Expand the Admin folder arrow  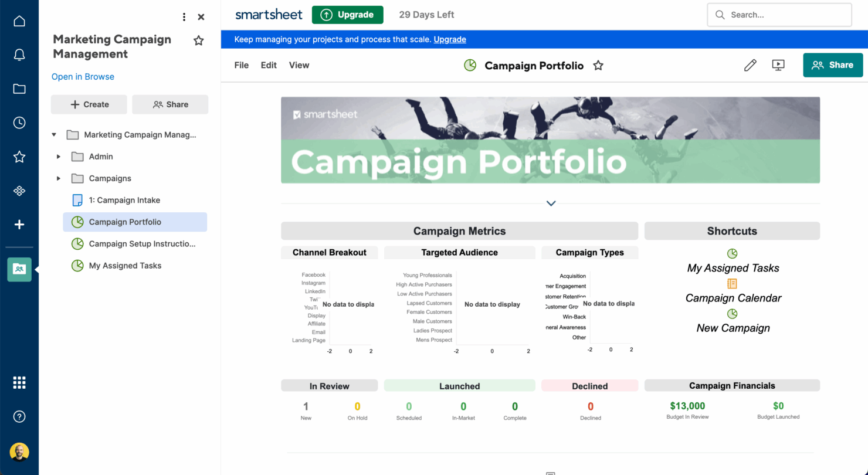pos(58,157)
